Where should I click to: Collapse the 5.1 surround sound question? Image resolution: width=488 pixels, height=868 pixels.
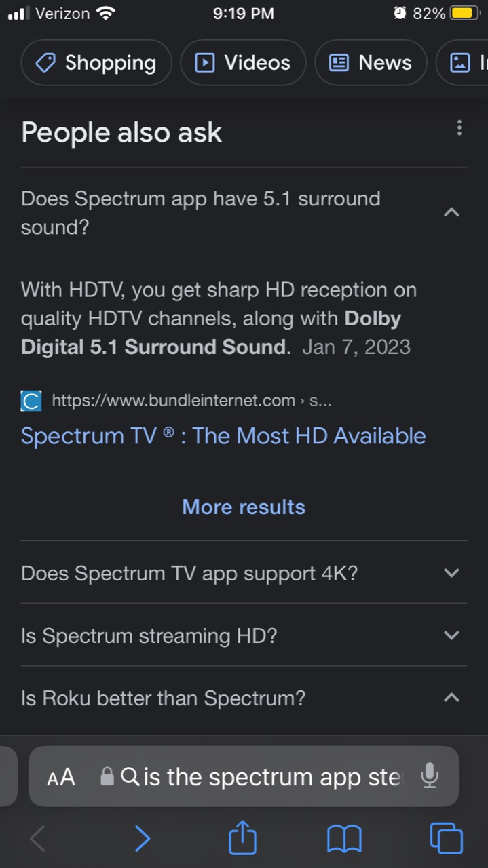click(451, 212)
